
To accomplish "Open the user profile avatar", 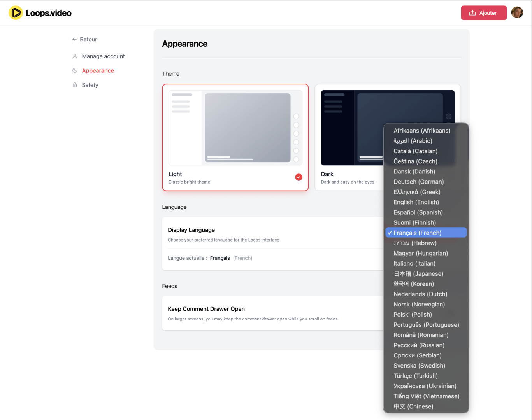I will (517, 13).
